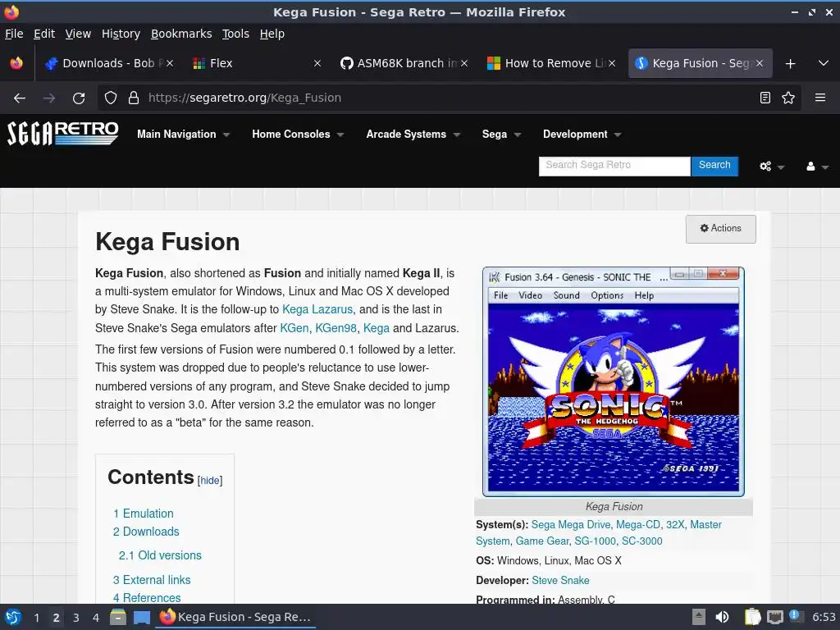
Task: Expand Sega menu
Action: tap(501, 135)
